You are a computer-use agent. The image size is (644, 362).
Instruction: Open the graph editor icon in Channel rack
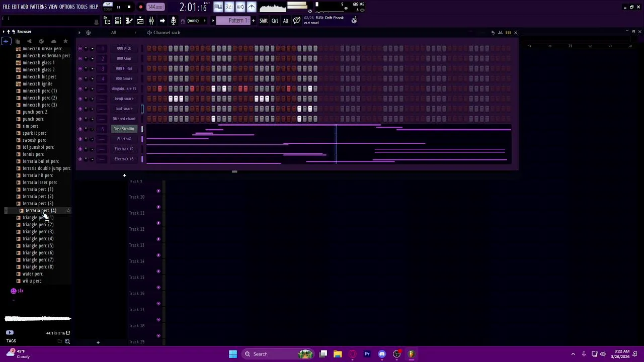501,33
